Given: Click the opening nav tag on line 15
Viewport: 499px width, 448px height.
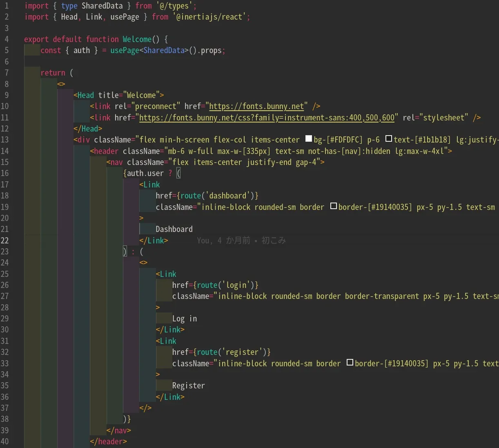Looking at the screenshot, I should [x=116, y=162].
